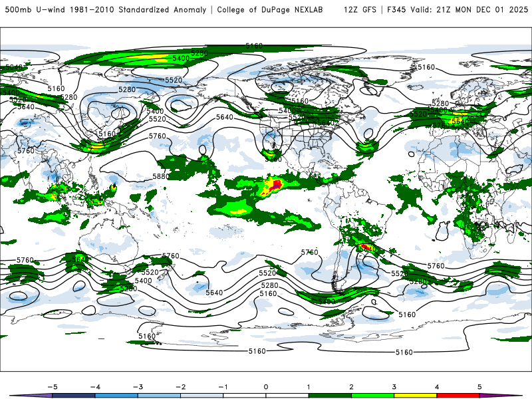Click the 'College of DuPage NEXLAB' text
The width and height of the screenshot is (532, 399).
270,9
